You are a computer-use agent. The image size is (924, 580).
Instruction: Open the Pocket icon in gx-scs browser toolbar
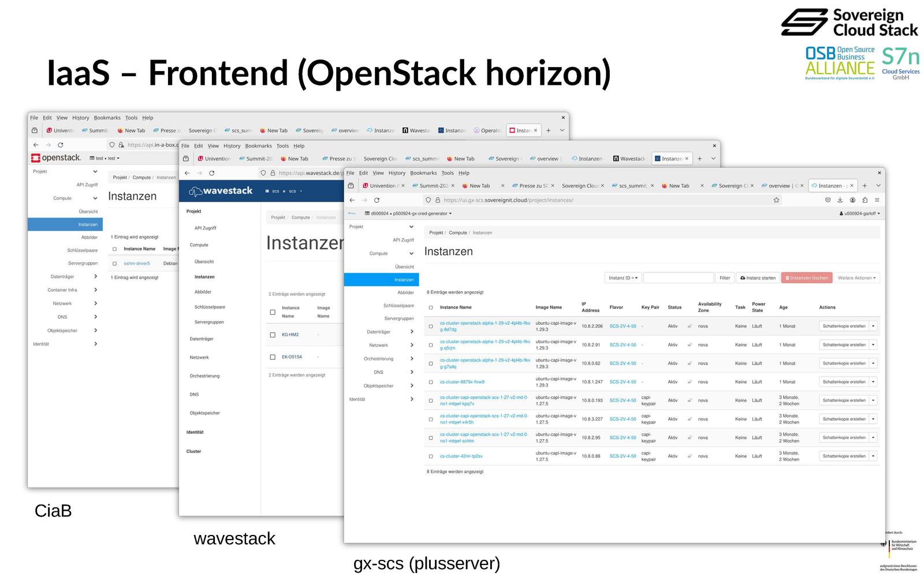(828, 200)
